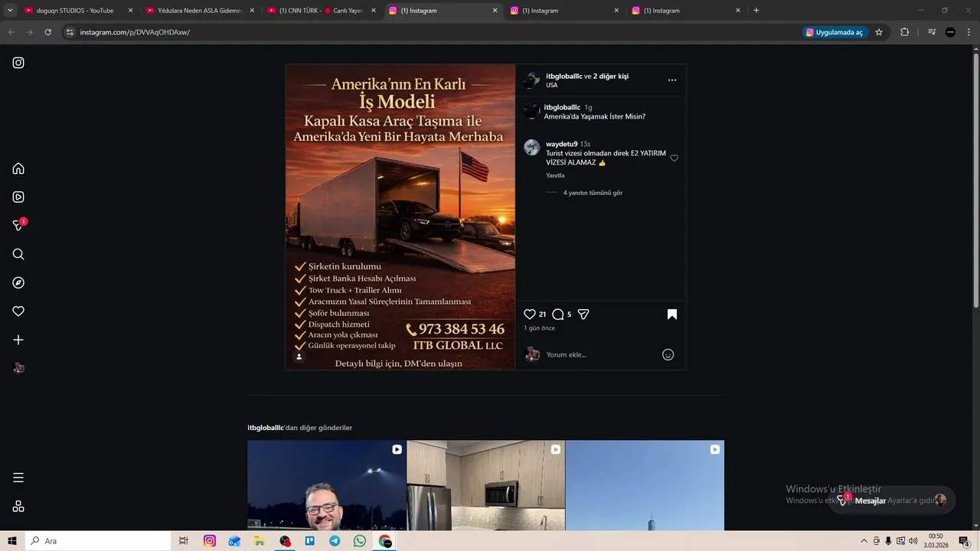Viewport: 980px width, 551px height.
Task: Click the Yorum ekle comment field
Action: [x=601, y=354]
